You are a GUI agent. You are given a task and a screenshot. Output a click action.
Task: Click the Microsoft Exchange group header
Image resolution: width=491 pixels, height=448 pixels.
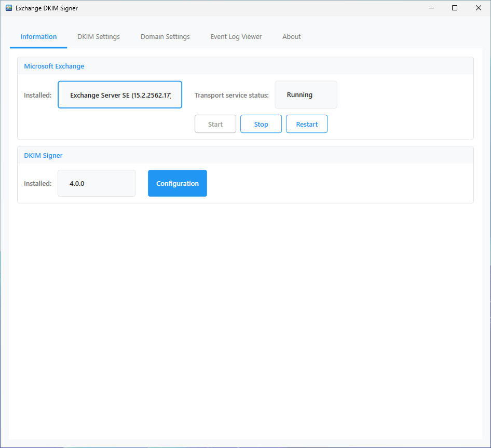pos(54,66)
